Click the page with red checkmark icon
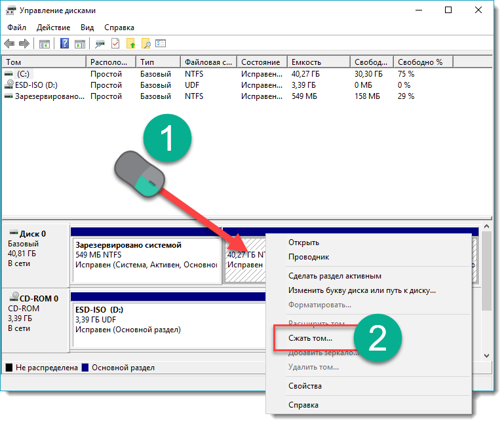The width and height of the screenshot is (504, 424). [115, 43]
